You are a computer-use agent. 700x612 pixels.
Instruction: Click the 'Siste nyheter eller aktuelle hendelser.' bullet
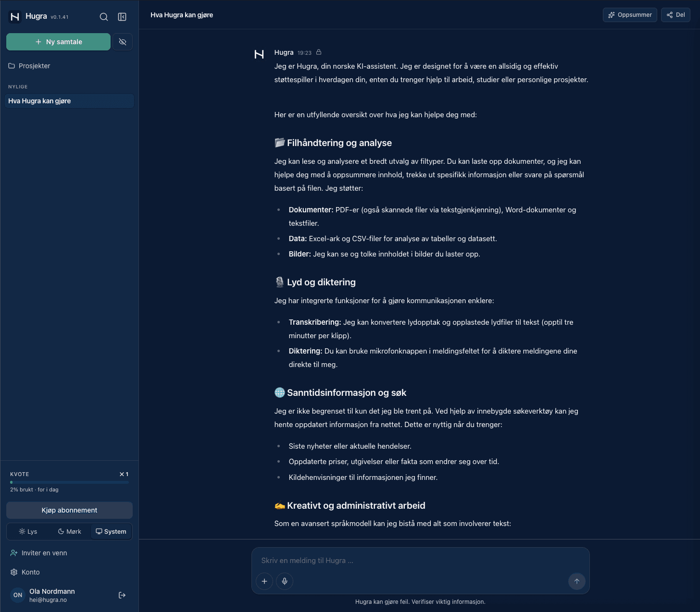coord(350,446)
